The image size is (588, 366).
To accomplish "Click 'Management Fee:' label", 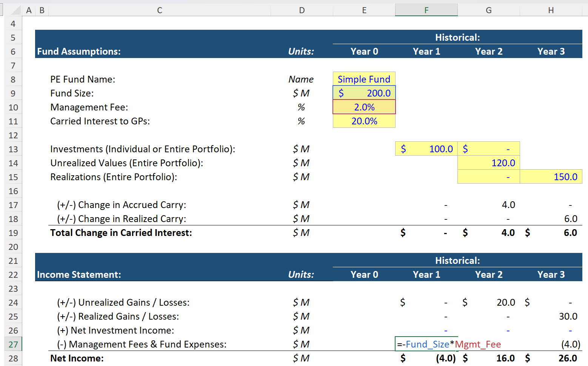I will [x=89, y=107].
